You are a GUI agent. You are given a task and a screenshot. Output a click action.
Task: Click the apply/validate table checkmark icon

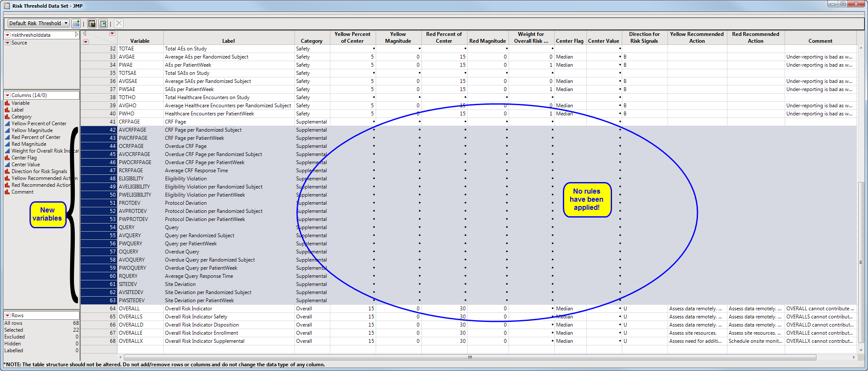(103, 24)
